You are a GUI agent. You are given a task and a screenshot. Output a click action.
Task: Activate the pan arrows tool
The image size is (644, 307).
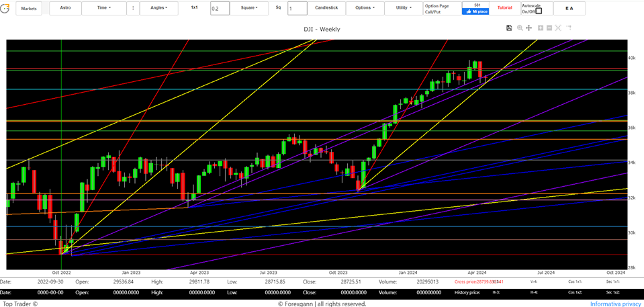[529, 28]
